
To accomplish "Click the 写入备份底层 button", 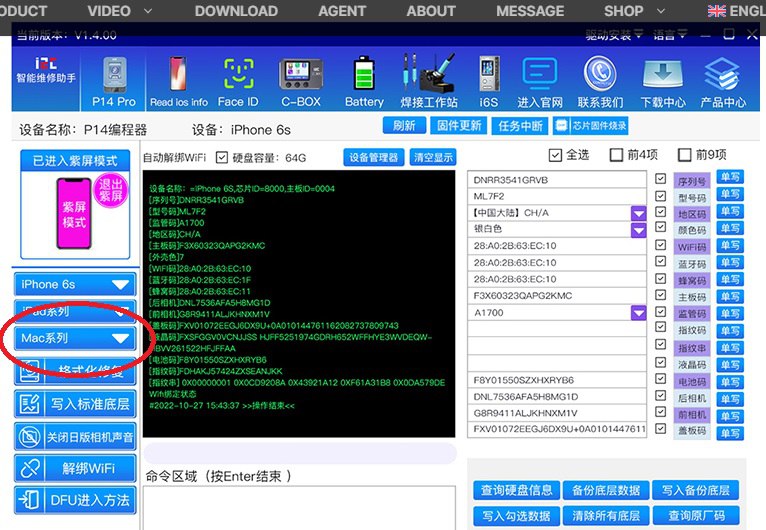I will [x=696, y=490].
